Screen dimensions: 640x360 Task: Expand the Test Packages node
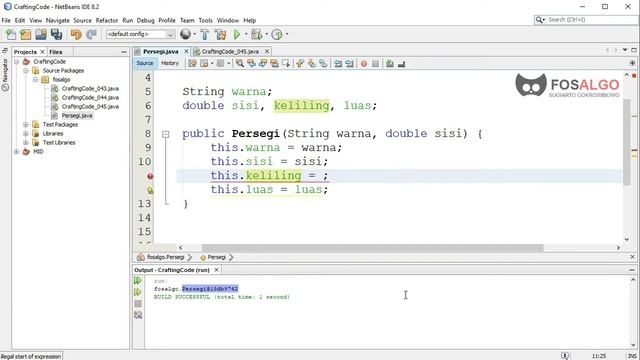click(x=25, y=124)
